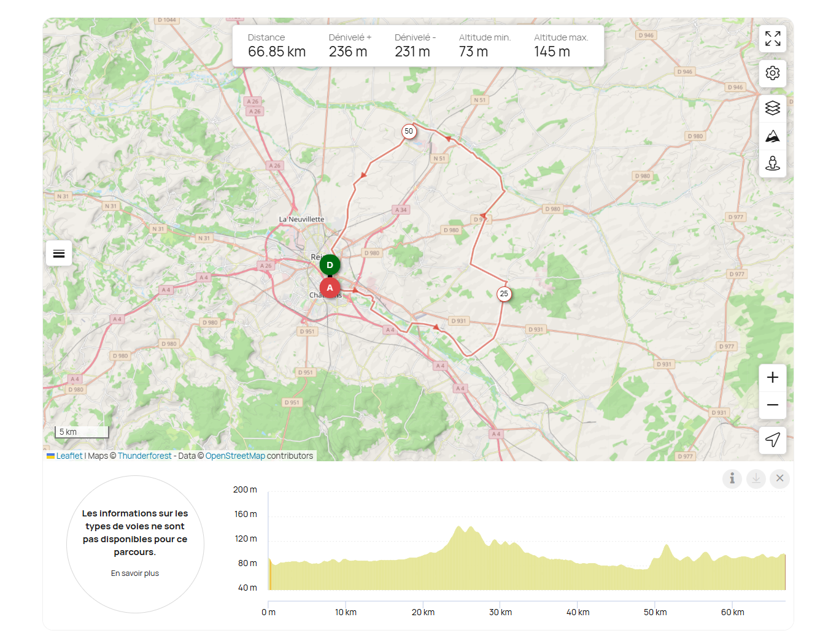Download the elevation profile

pos(756,478)
